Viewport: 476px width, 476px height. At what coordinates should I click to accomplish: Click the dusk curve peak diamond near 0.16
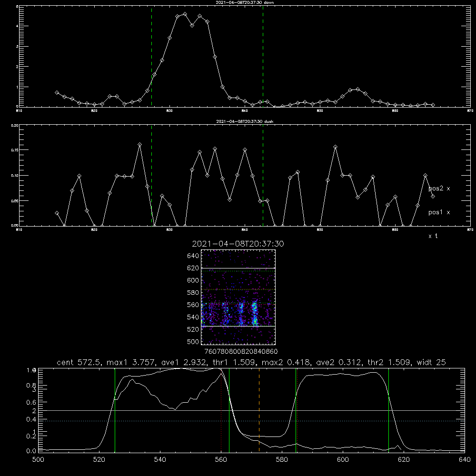coord(139,145)
